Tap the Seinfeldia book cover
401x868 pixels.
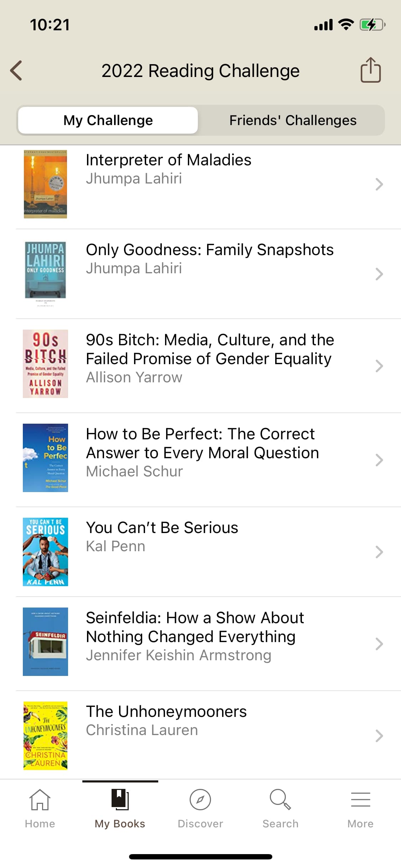tap(45, 642)
